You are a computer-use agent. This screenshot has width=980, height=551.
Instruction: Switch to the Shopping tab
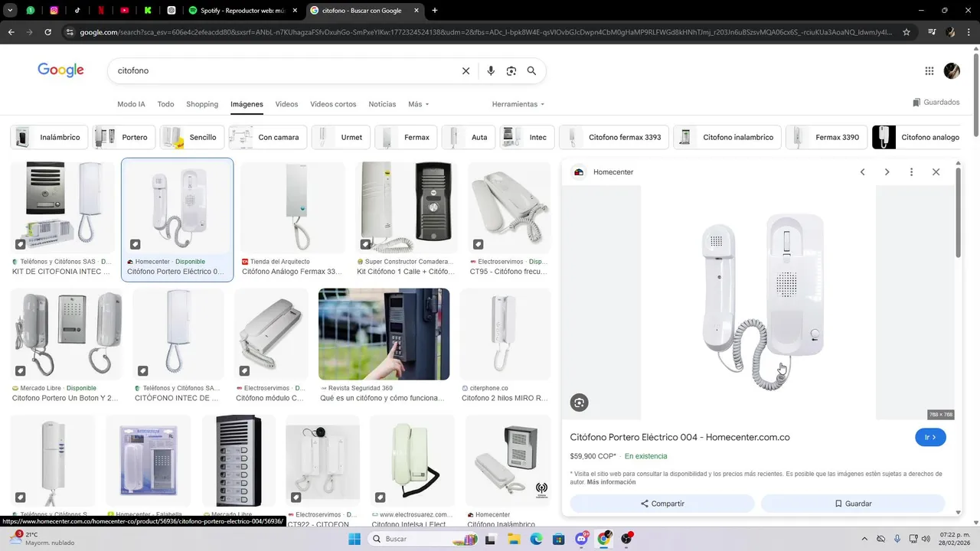(x=202, y=104)
